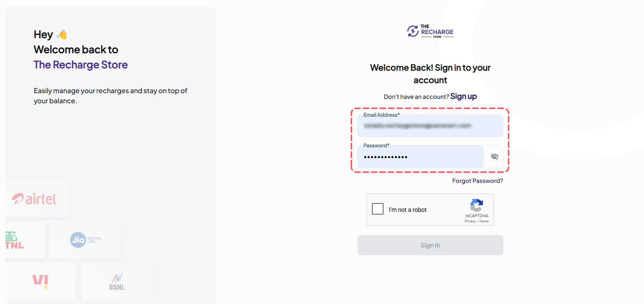Open the Sign up link
644x304 pixels.
(x=464, y=97)
